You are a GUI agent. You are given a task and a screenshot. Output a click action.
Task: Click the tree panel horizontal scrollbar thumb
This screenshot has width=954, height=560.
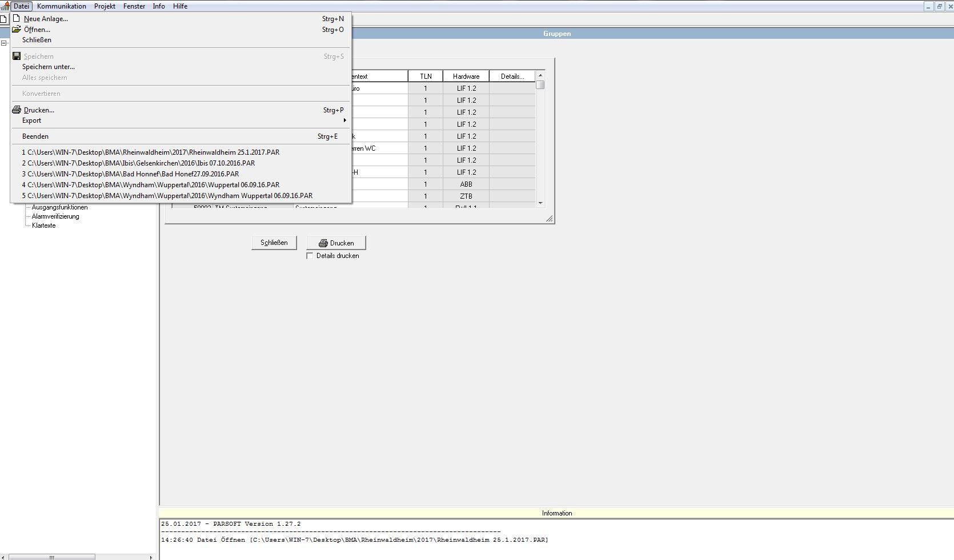coord(52,557)
